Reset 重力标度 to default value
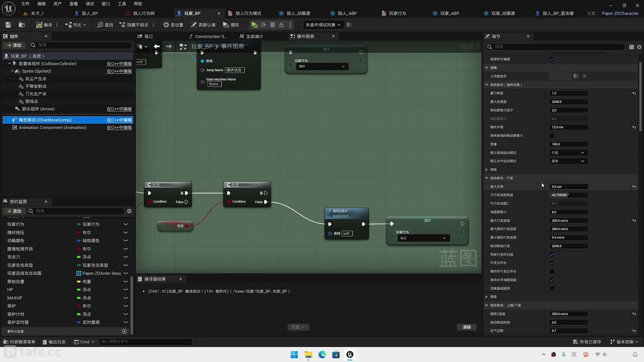644x362 pixels. coord(634,93)
